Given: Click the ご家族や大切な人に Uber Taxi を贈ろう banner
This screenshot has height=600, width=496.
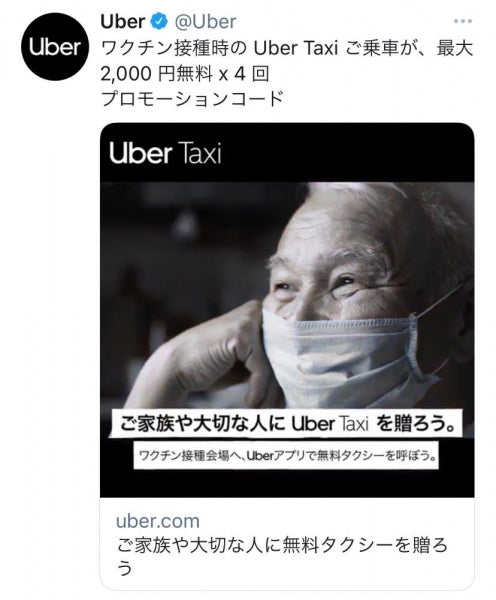Looking at the screenshot, I should (x=287, y=424).
